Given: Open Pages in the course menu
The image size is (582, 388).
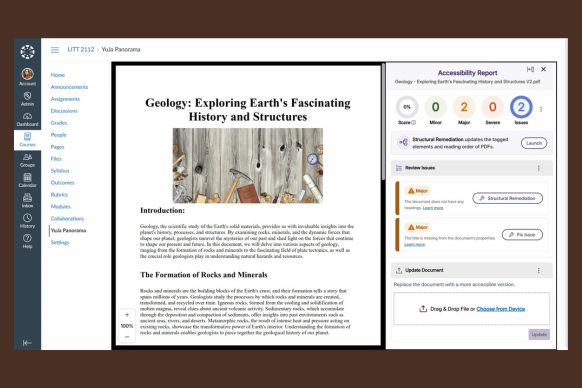Looking at the screenshot, I should [58, 147].
